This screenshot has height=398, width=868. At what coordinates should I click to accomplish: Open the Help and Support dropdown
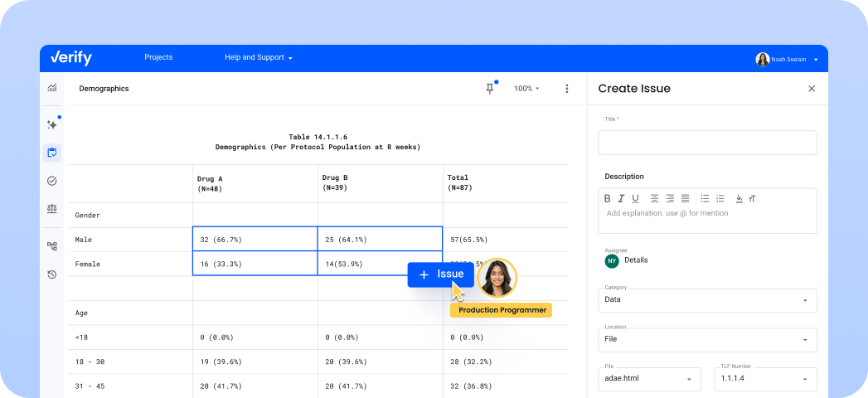(259, 57)
